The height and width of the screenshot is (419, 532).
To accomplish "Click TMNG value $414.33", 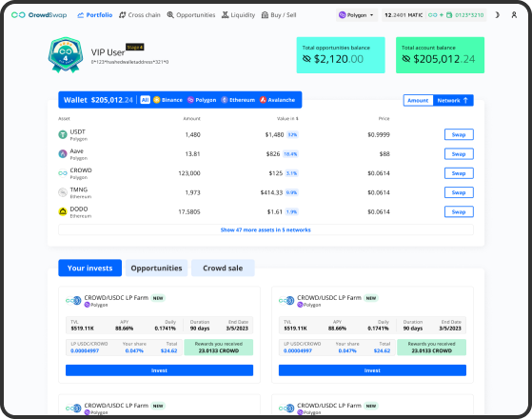I will (x=271, y=192).
